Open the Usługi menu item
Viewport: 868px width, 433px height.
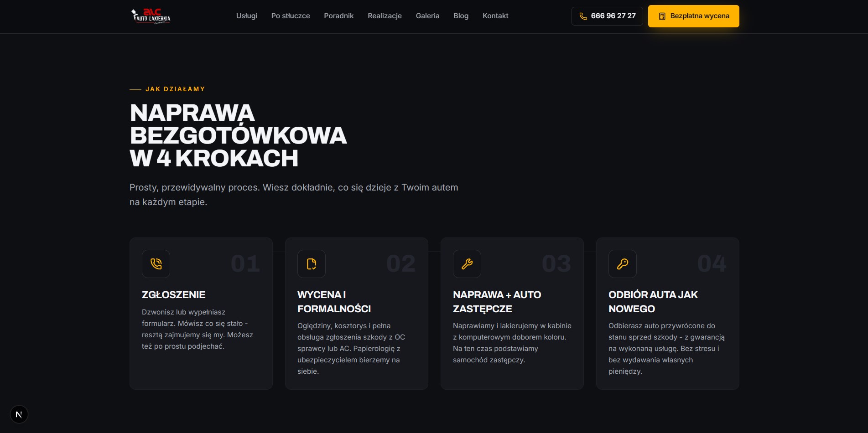(x=247, y=16)
